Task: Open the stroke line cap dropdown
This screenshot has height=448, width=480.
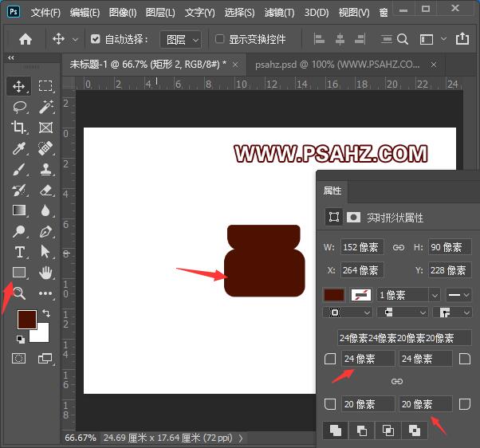Action: pyautogui.click(x=402, y=312)
